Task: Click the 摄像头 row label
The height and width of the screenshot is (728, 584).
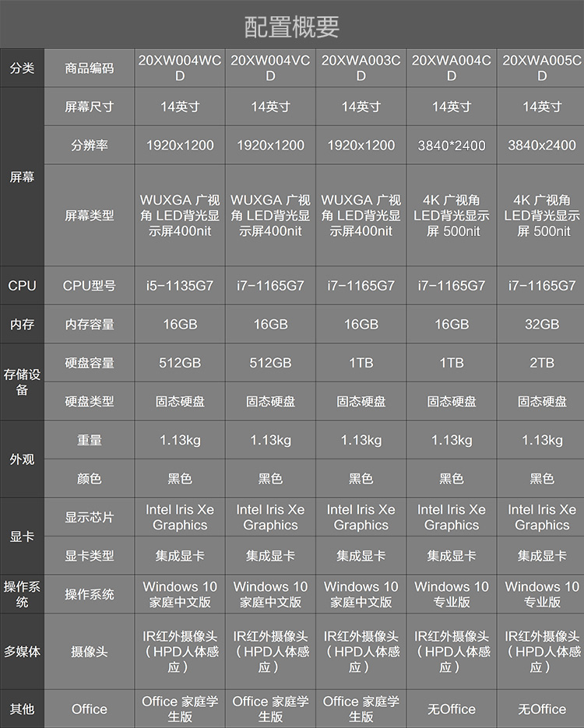Action: tap(89, 652)
